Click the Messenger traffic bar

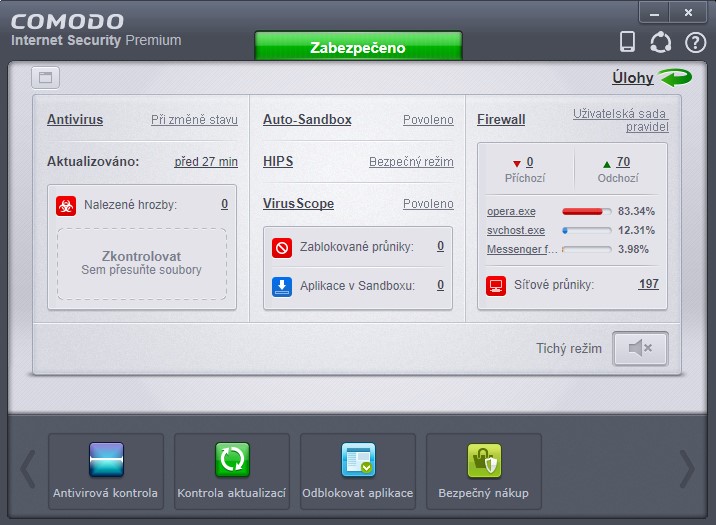click(x=586, y=249)
